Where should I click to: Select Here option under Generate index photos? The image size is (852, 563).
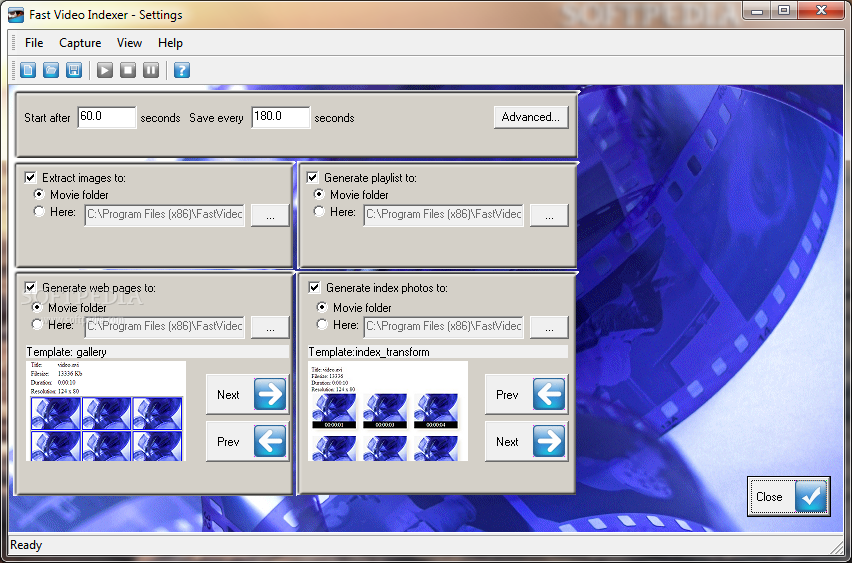tap(322, 325)
